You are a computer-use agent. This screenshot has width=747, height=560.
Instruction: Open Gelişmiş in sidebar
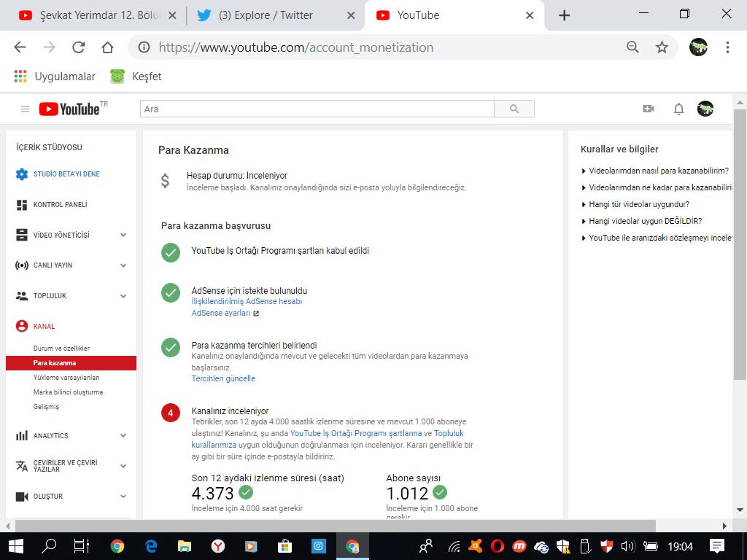46,407
